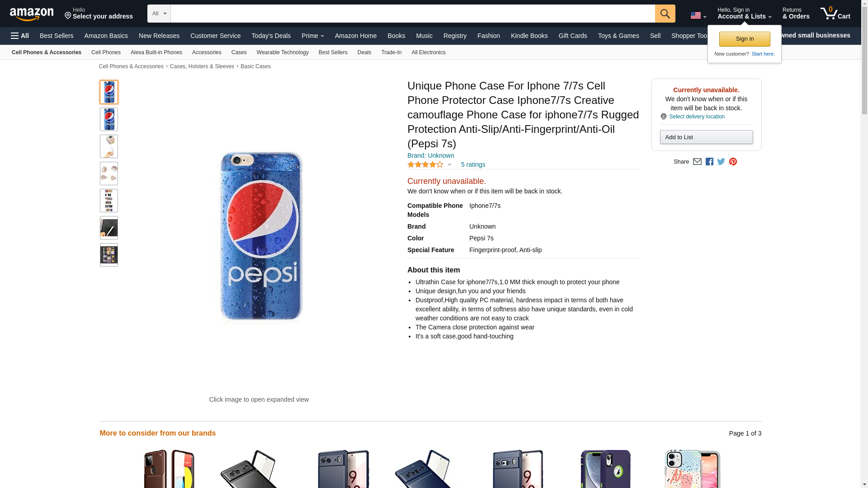Go to Amazon home via logo
This screenshot has height=488, width=868.
pos(32,14)
